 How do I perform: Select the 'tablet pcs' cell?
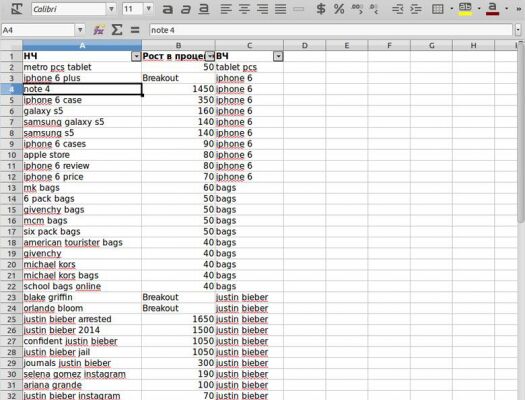click(x=249, y=67)
